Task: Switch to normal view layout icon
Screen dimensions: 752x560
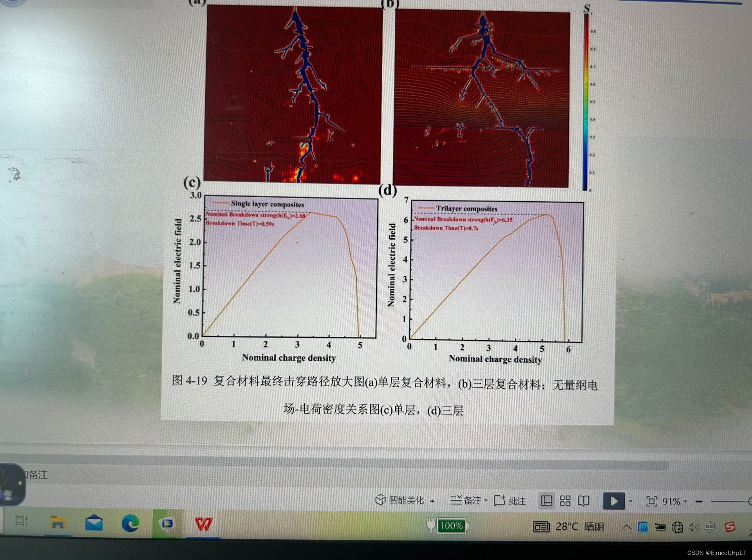Action: tap(546, 500)
